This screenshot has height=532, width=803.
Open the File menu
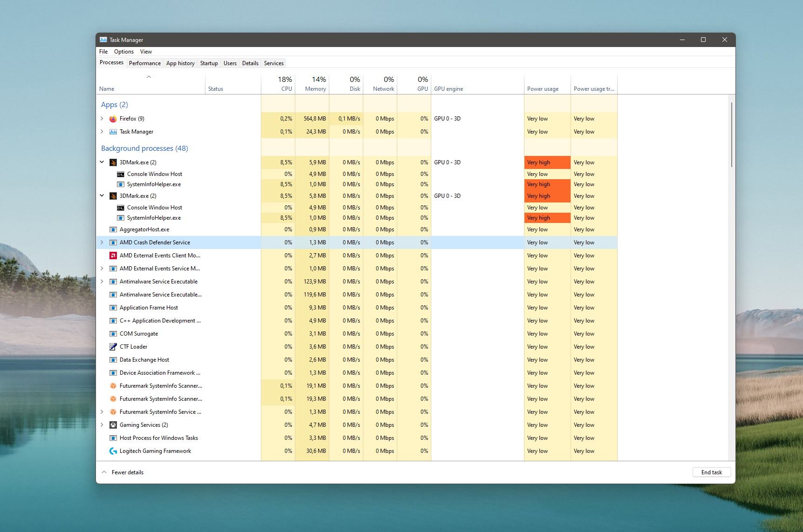click(103, 52)
